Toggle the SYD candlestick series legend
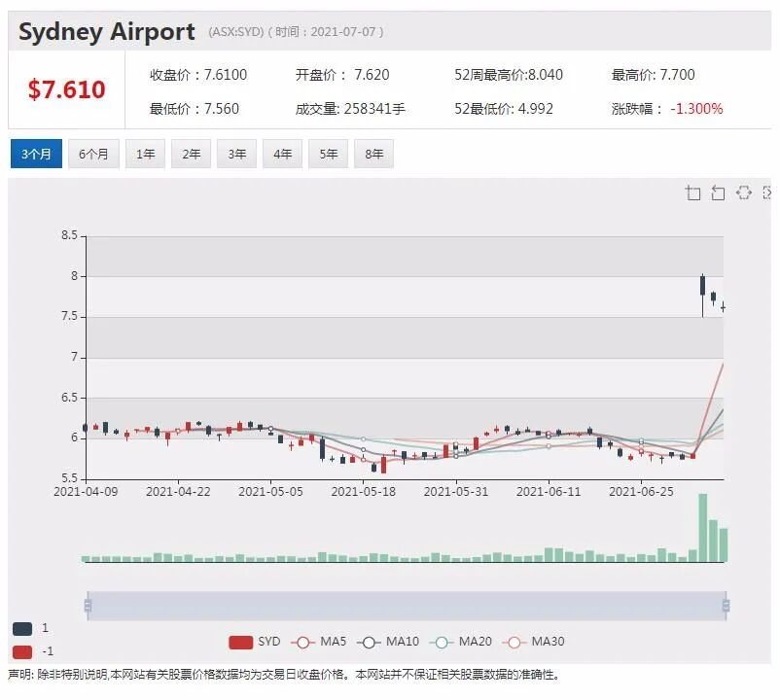 254,642
